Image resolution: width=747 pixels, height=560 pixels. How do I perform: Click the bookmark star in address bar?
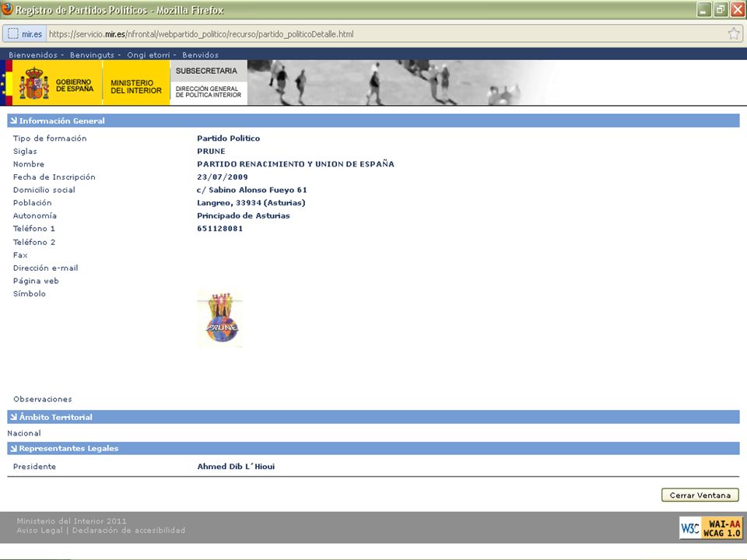(x=734, y=33)
